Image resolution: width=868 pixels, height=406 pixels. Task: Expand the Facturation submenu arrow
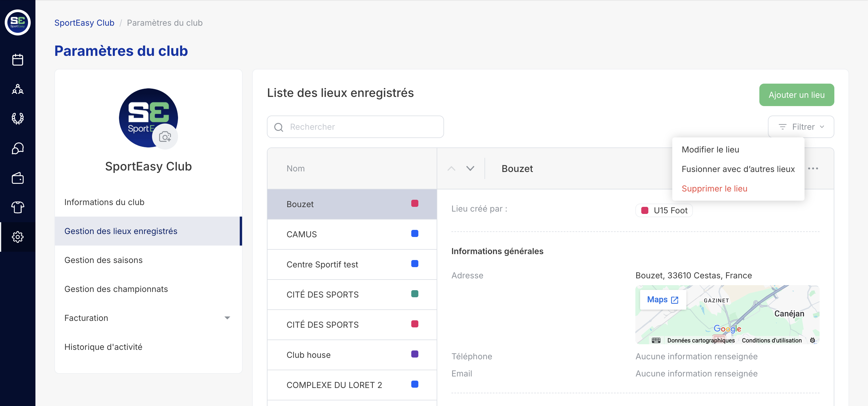[227, 318]
